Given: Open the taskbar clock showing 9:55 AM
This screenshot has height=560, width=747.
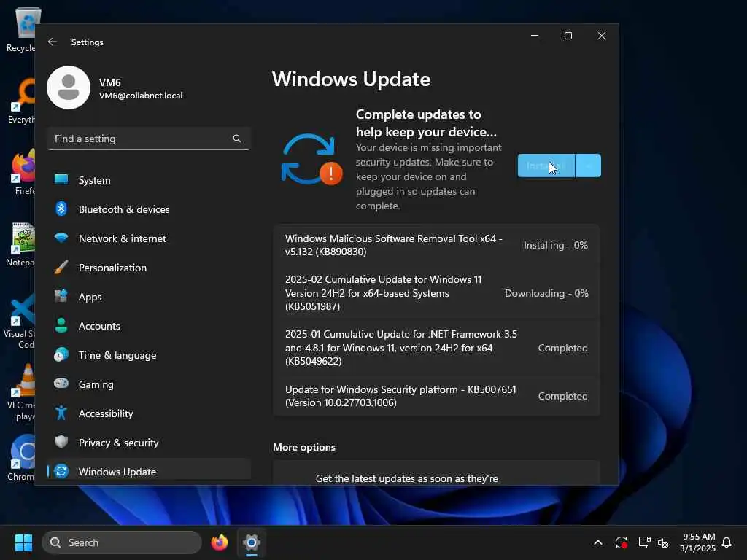Looking at the screenshot, I should [x=697, y=542].
